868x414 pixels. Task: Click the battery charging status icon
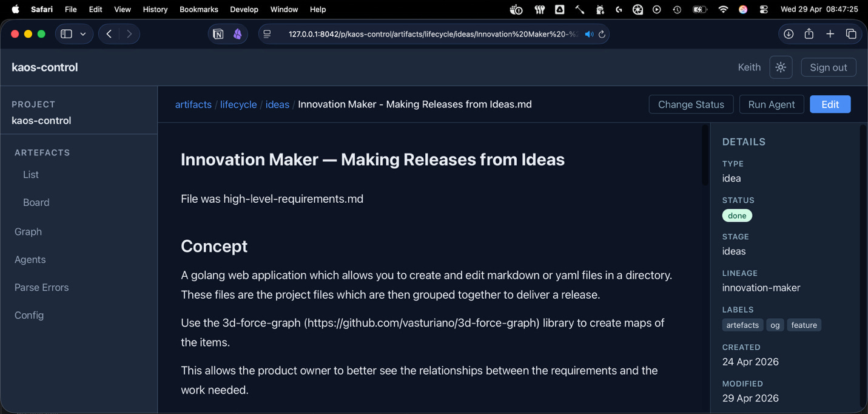click(699, 9)
